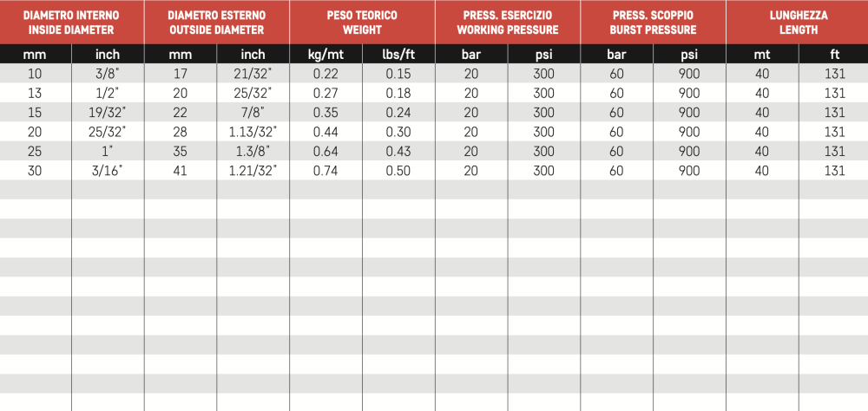Screen dimensions: 868x411
Task: Select the 7/8" outside diameter cell
Action: click(253, 113)
